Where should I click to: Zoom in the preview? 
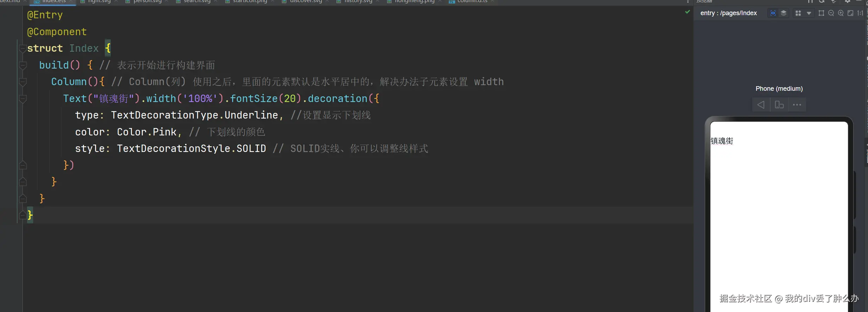[841, 13]
